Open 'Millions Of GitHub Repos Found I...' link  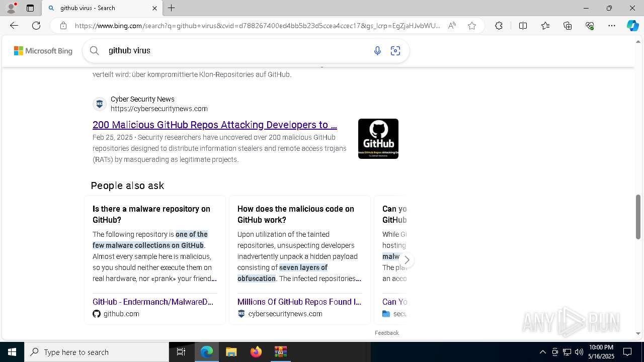tap(299, 302)
